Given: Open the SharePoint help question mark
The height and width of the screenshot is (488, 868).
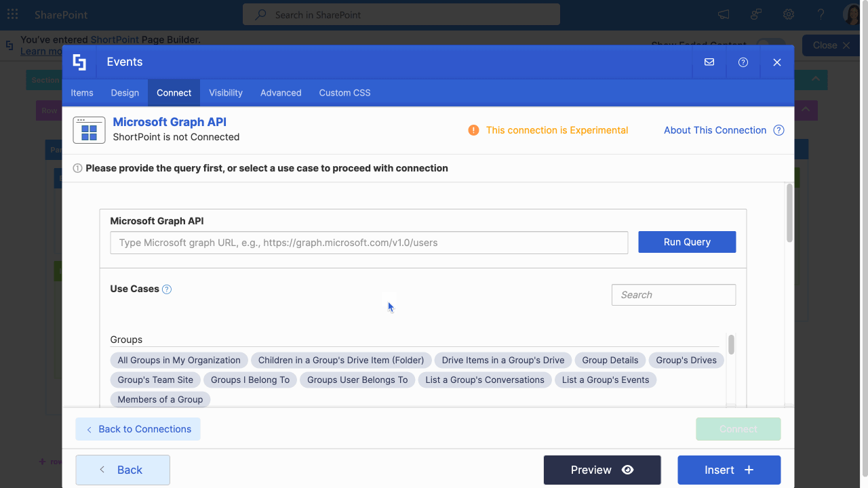Looking at the screenshot, I should pyautogui.click(x=821, y=14).
